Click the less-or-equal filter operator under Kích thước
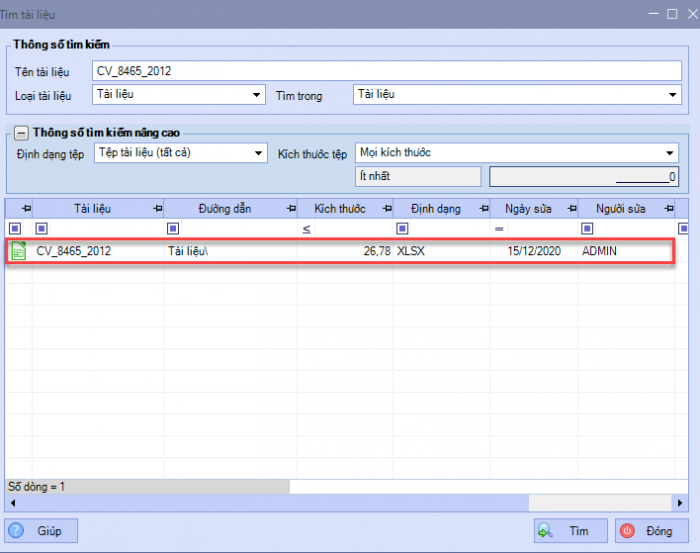The image size is (700, 553). tap(305, 229)
